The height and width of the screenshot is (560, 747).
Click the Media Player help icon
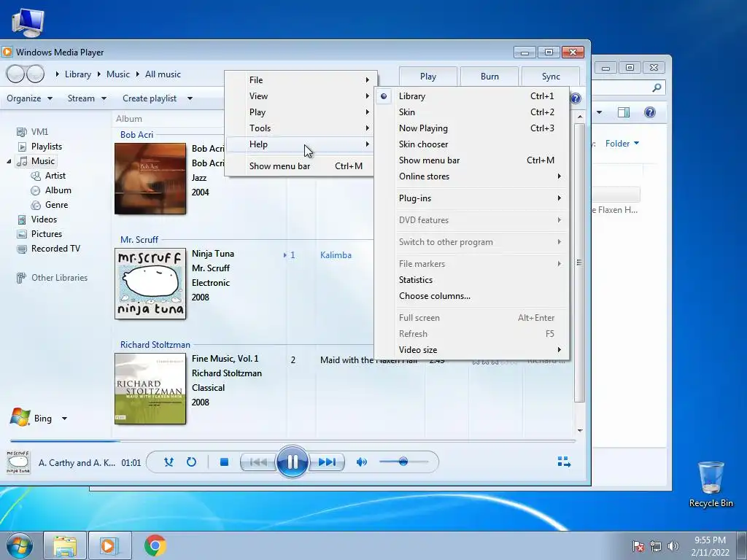[x=576, y=98]
